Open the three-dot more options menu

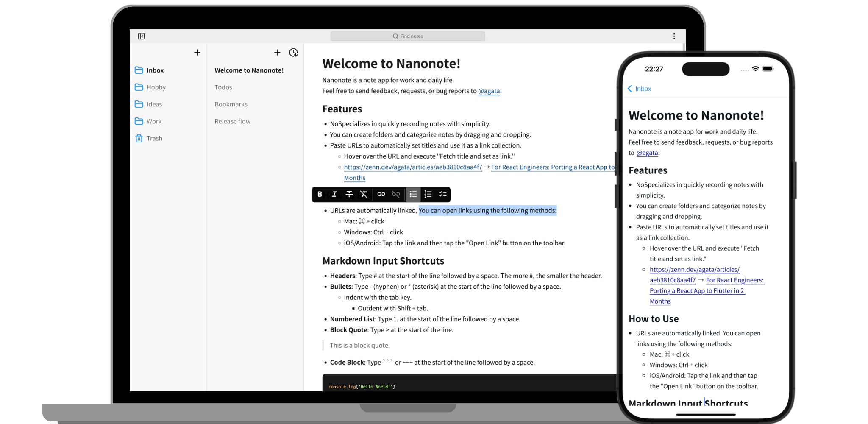674,36
